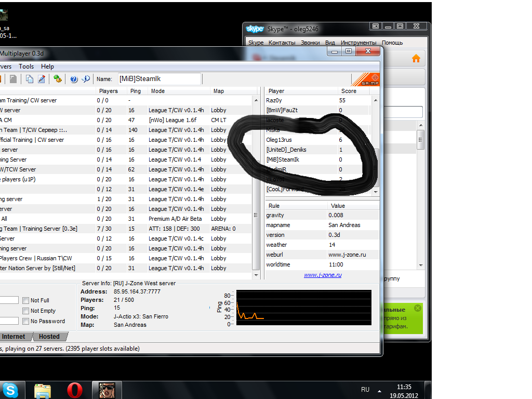
Task: Open the Контакты menu in Skype
Action: pyautogui.click(x=282, y=43)
